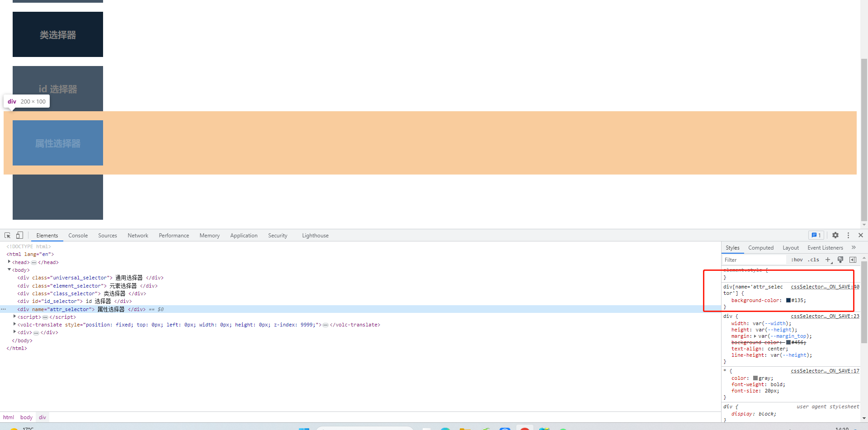Go to the Performance tab

[x=174, y=235]
